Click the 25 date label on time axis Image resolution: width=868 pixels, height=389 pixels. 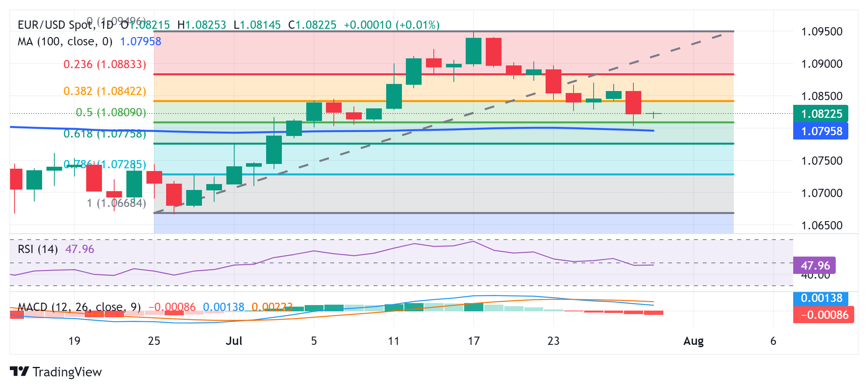click(x=154, y=341)
